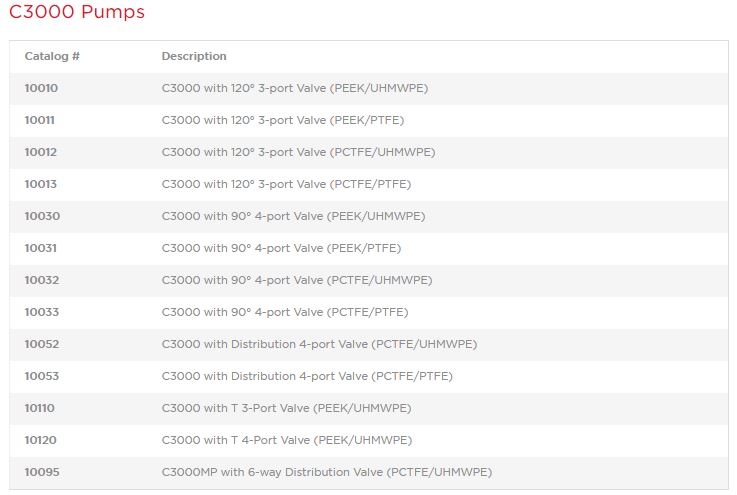Image resolution: width=737 pixels, height=495 pixels.
Task: Click catalog number 10052
Action: pos(42,344)
